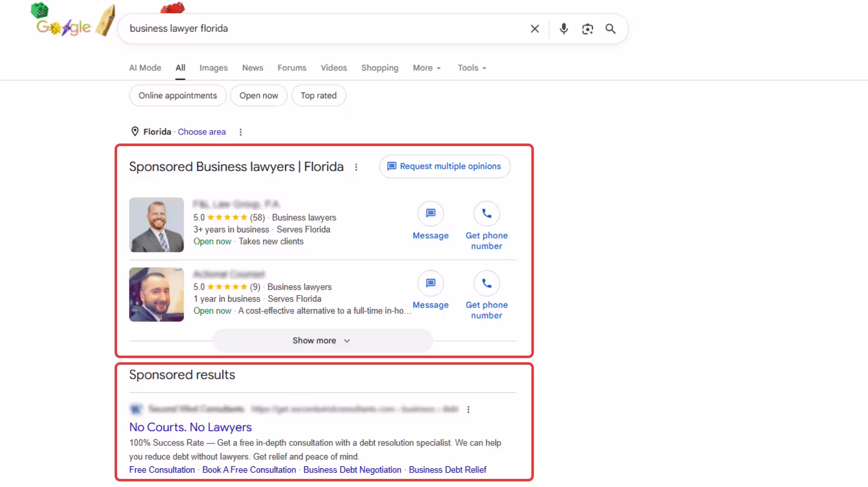868x487 pixels.
Task: Select the All results tab
Action: click(180, 68)
